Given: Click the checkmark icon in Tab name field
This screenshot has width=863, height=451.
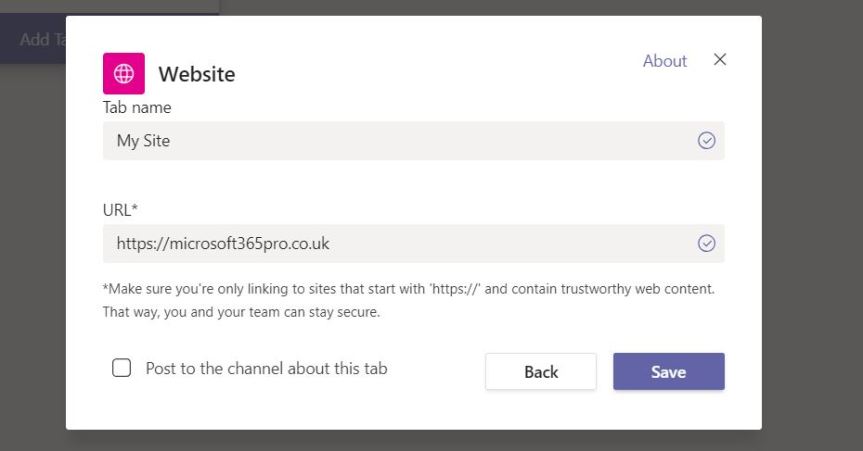Looking at the screenshot, I should (x=706, y=141).
